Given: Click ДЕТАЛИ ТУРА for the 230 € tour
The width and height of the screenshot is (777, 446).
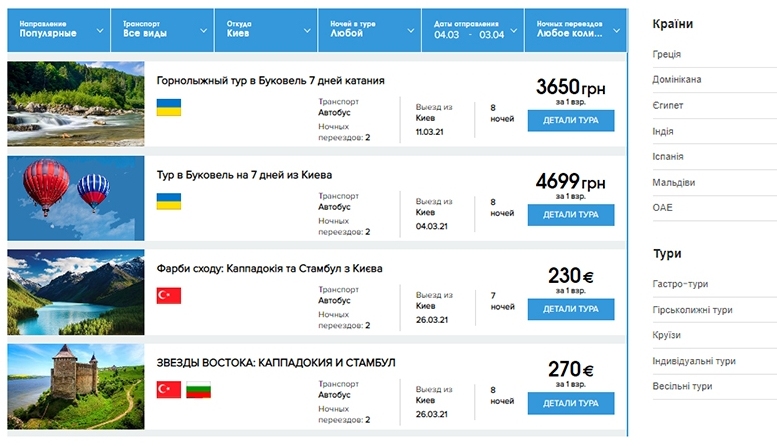Looking at the screenshot, I should tap(571, 309).
